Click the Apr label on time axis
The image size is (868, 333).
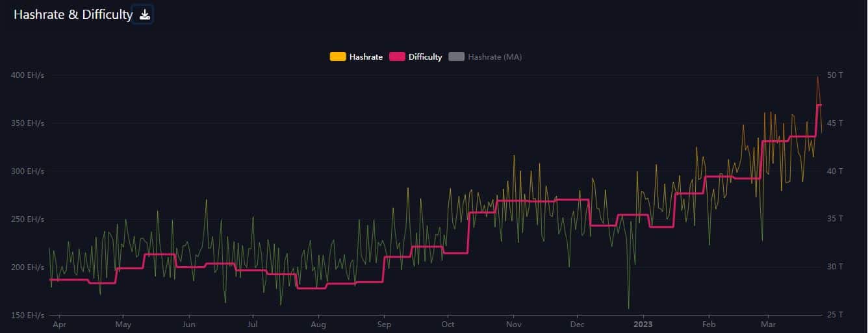[x=59, y=324]
